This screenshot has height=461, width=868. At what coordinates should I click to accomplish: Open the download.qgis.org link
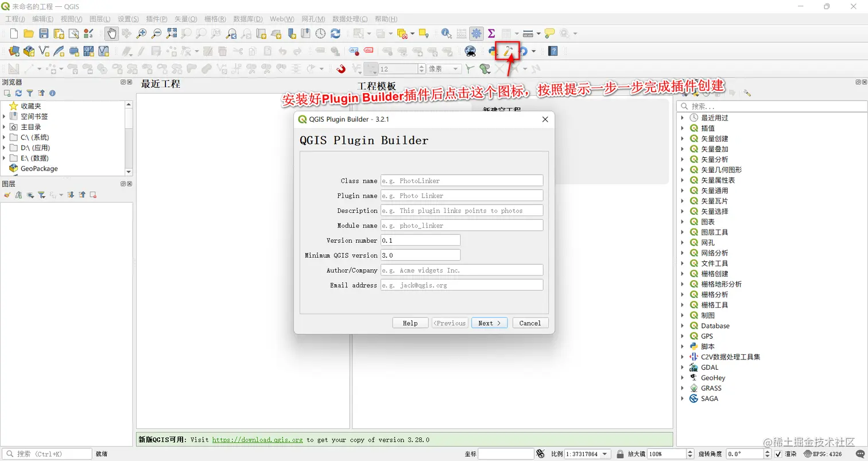[257, 440]
